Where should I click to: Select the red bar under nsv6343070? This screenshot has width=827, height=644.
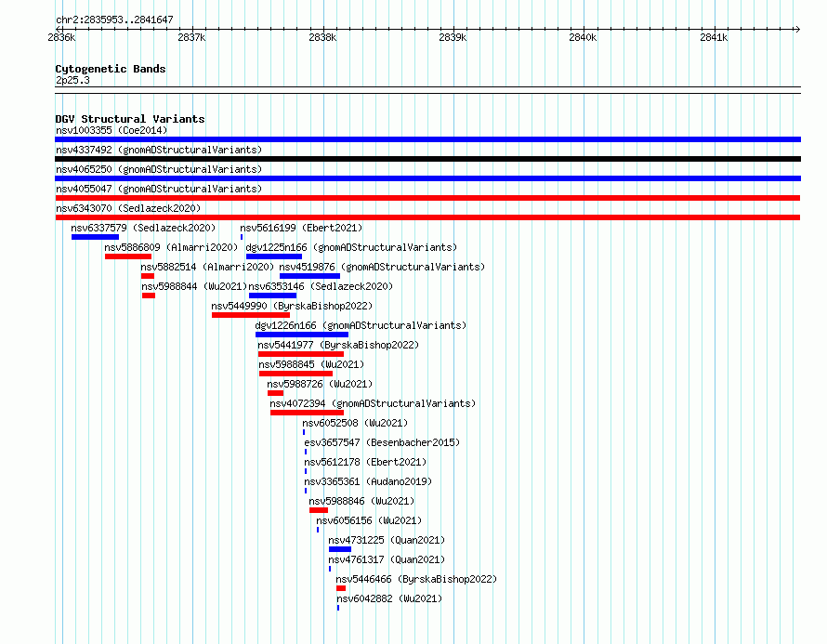(x=427, y=217)
